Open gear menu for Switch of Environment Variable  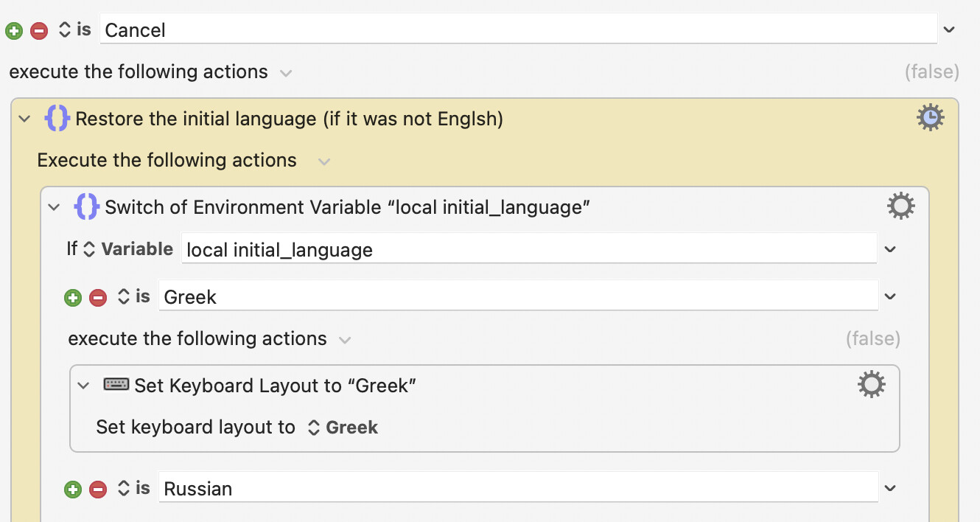[900, 206]
